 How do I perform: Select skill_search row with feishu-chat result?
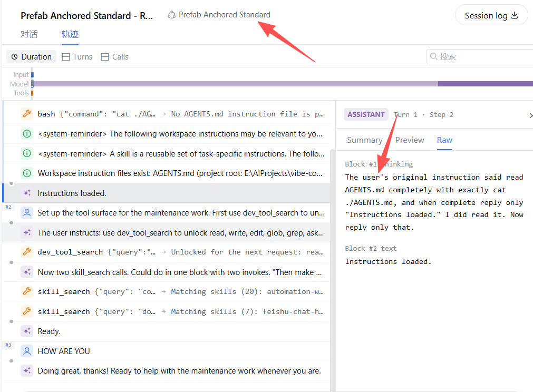167,311
